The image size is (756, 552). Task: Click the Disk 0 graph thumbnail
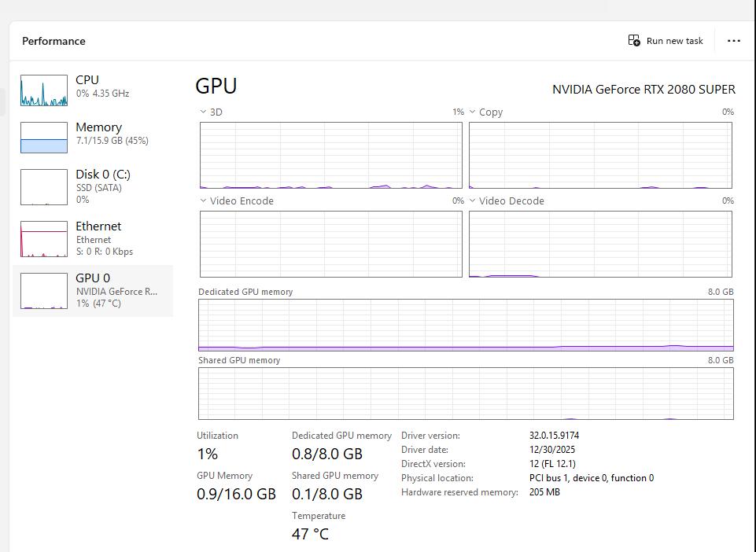(x=44, y=187)
